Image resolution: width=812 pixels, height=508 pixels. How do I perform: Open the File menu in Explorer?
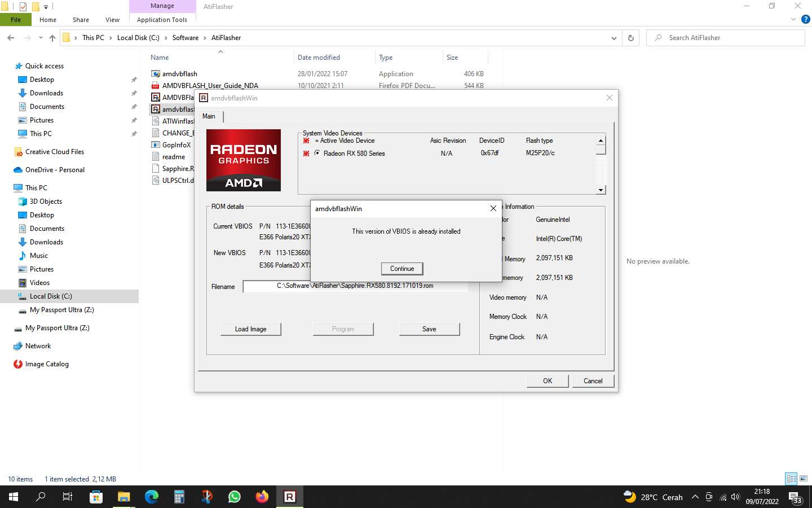tap(16, 20)
